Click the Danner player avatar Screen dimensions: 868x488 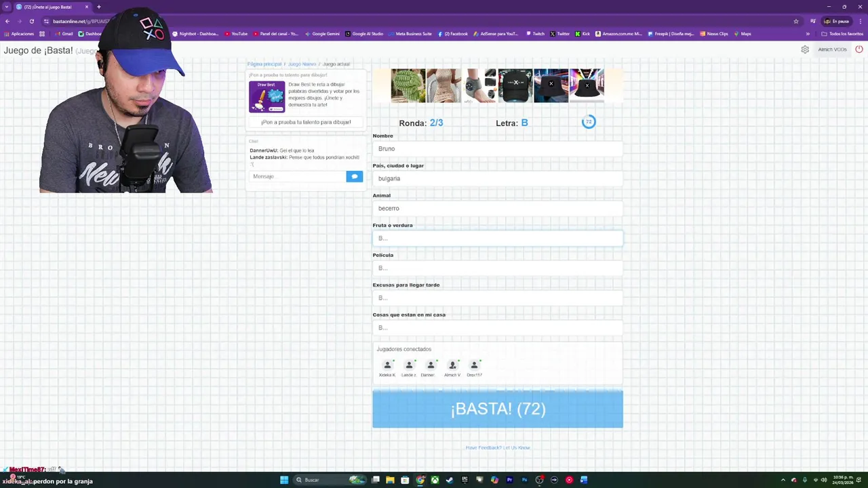(x=431, y=365)
